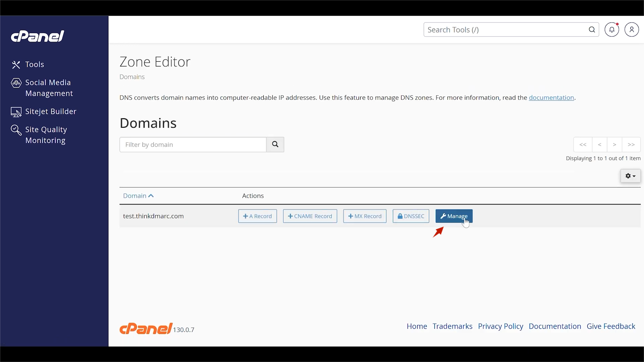Click inside the Filter by domain field

193,144
